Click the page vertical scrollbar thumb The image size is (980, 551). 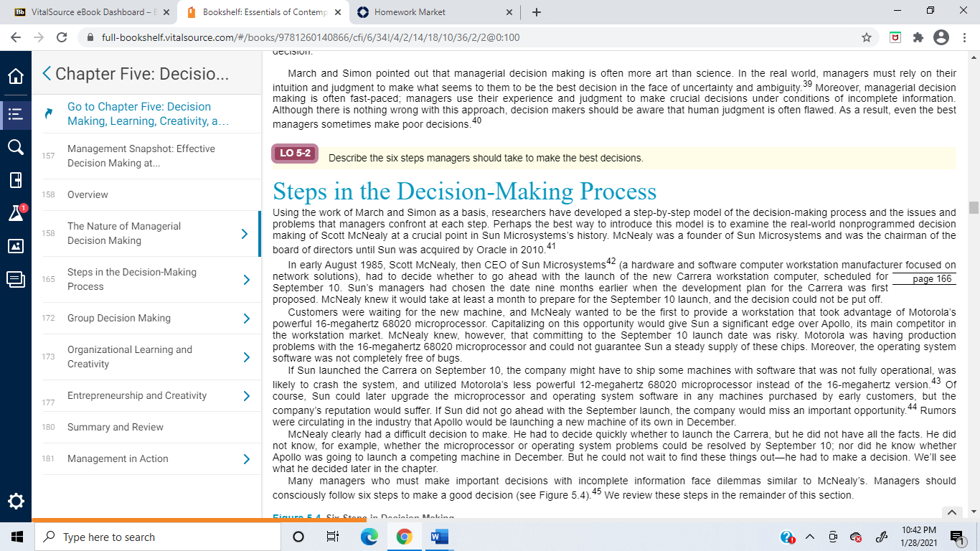[x=974, y=208]
